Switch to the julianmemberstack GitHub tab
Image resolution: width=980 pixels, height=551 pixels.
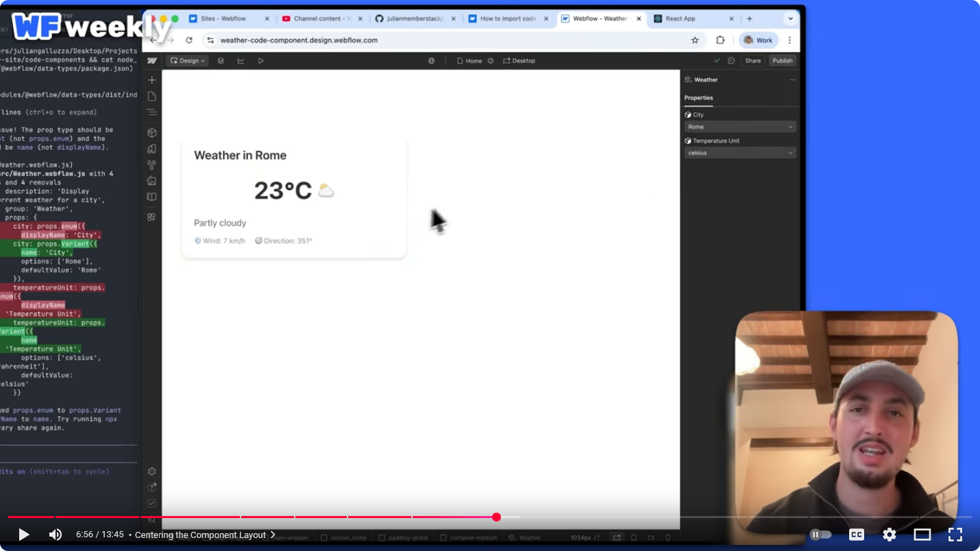[x=415, y=19]
